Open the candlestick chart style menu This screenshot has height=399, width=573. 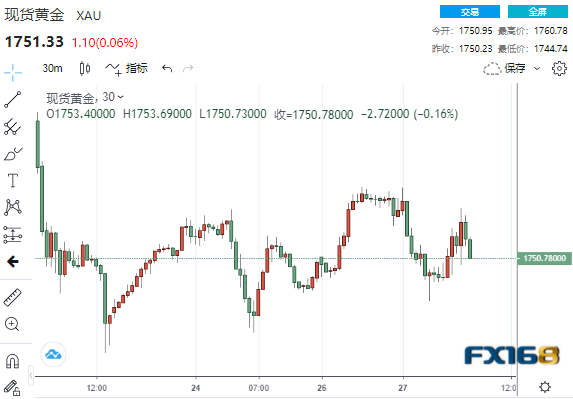(85, 68)
